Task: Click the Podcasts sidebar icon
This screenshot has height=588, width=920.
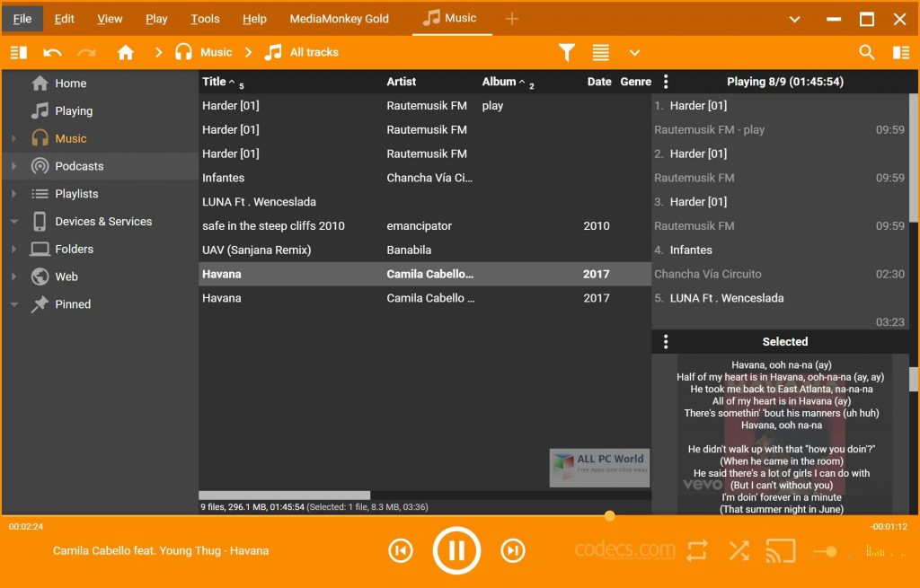Action: 40,166
